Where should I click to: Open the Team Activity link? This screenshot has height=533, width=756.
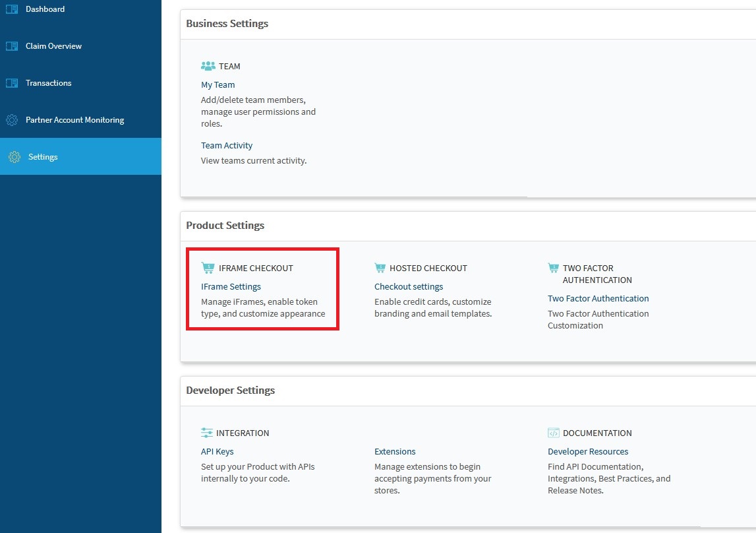(227, 146)
